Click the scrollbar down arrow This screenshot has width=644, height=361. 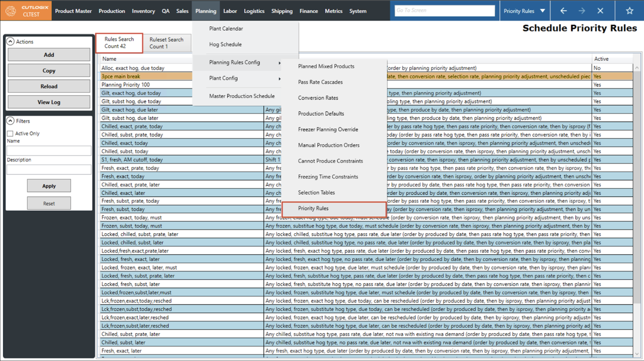[637, 354]
